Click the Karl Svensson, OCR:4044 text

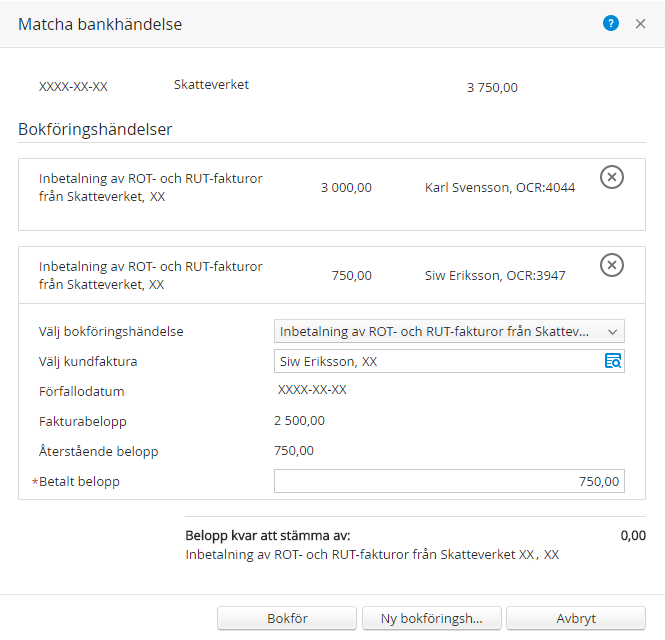point(500,187)
